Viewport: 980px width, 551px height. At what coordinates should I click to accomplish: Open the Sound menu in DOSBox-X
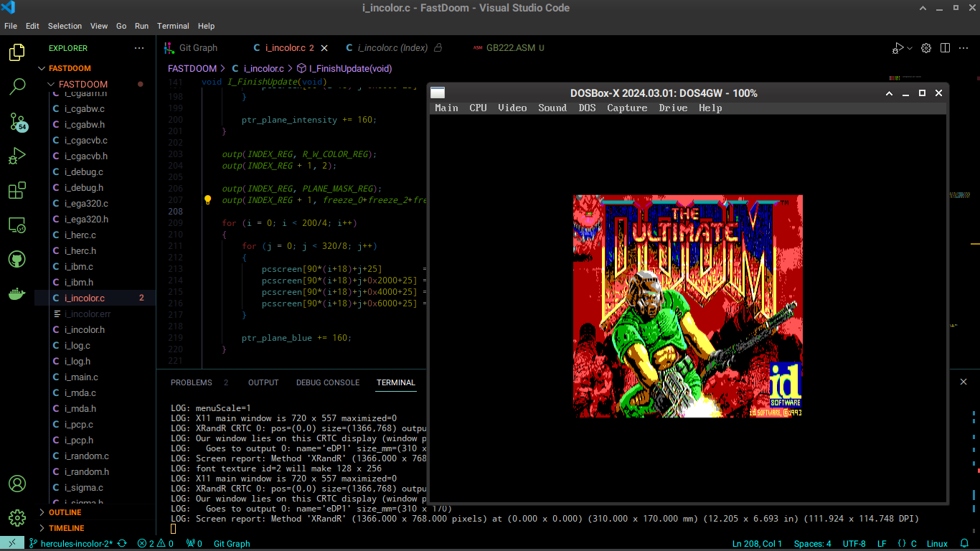[552, 108]
